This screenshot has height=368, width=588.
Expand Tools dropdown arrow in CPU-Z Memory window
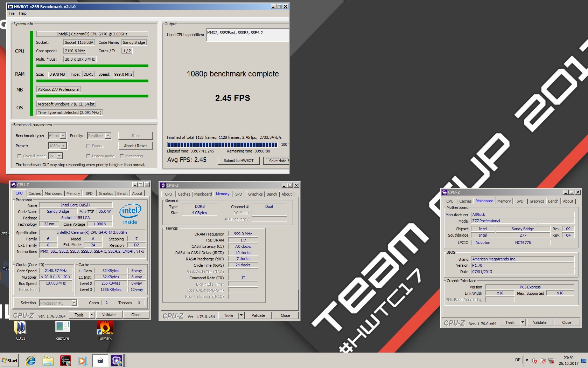click(241, 315)
